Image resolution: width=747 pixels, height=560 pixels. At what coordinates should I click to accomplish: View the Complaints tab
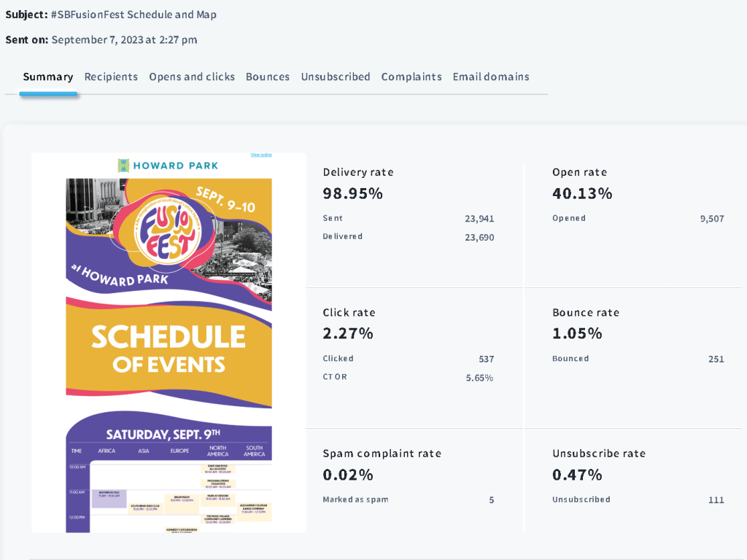point(411,77)
